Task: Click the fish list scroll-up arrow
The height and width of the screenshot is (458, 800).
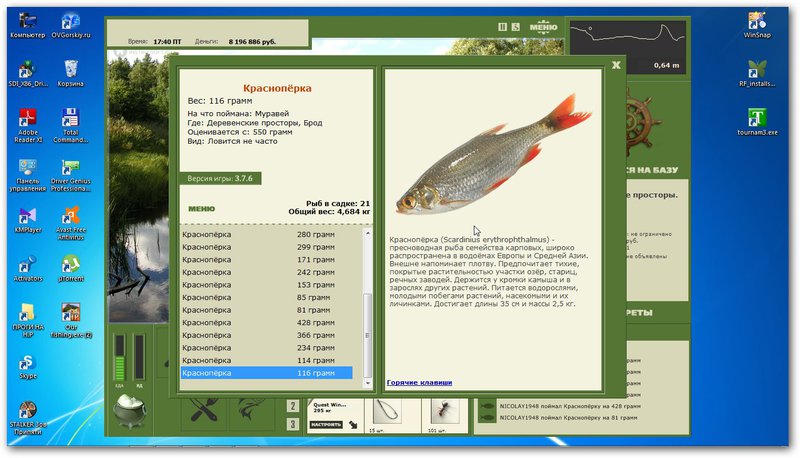Action: pyautogui.click(x=367, y=233)
